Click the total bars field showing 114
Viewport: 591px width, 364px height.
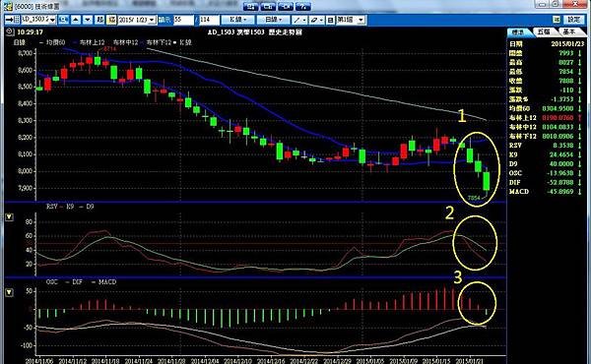click(209, 20)
